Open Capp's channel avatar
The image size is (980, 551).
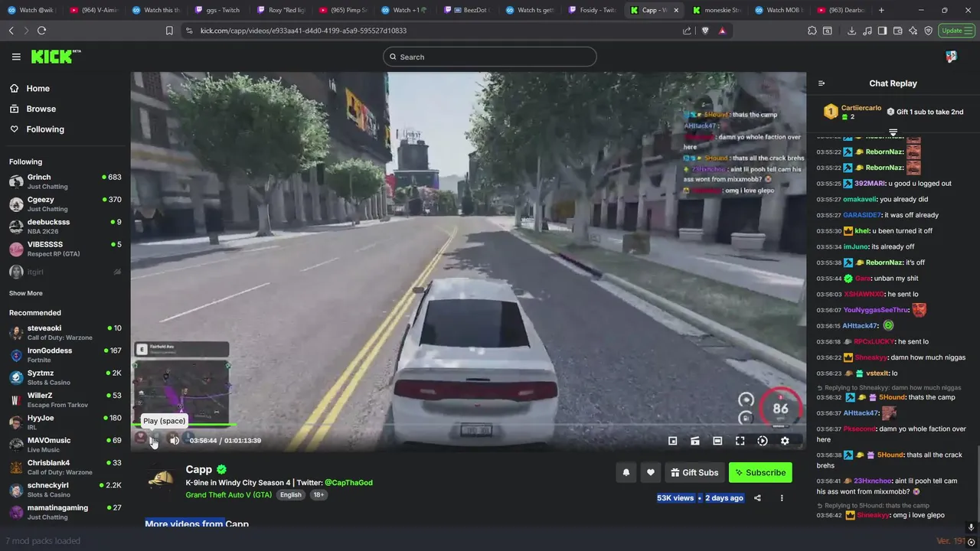tap(161, 480)
